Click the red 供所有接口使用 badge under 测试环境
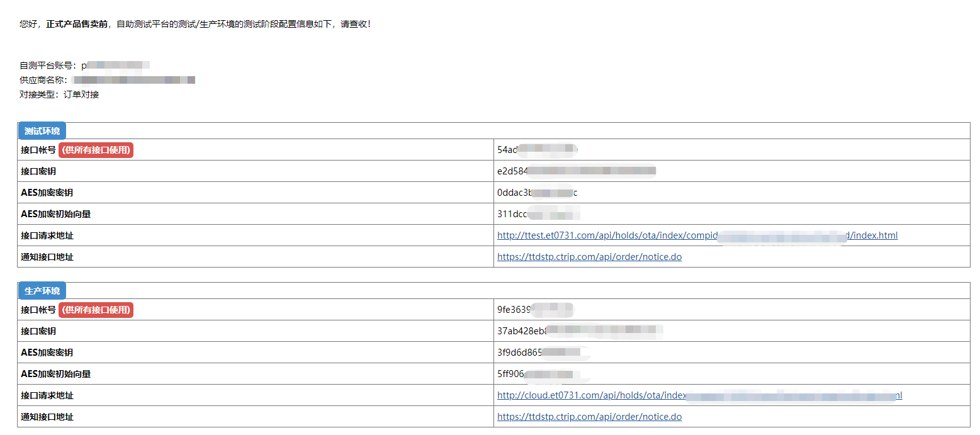This screenshot has width=980, height=435. 96,150
